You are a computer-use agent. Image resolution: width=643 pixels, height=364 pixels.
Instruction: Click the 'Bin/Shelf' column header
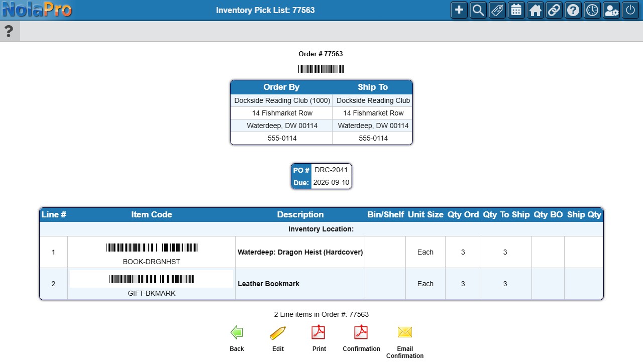click(386, 214)
